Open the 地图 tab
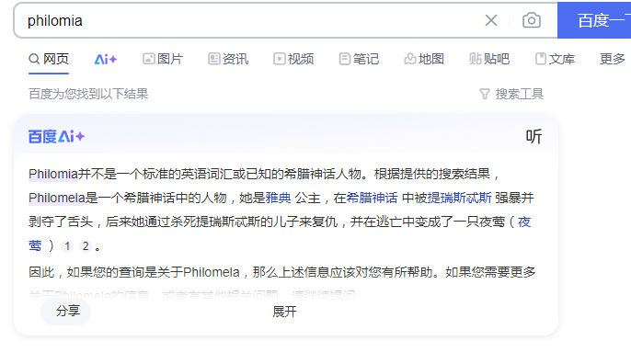This screenshot has height=364, width=631. [x=424, y=59]
